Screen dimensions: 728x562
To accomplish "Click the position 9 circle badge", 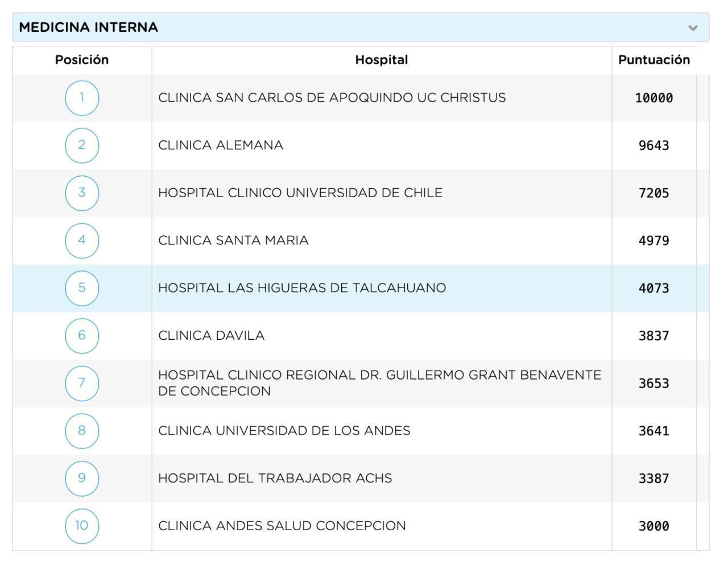I will coord(82,478).
